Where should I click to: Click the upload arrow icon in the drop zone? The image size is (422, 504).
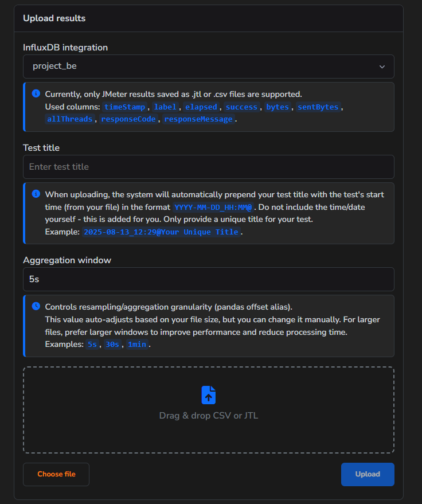click(x=209, y=394)
